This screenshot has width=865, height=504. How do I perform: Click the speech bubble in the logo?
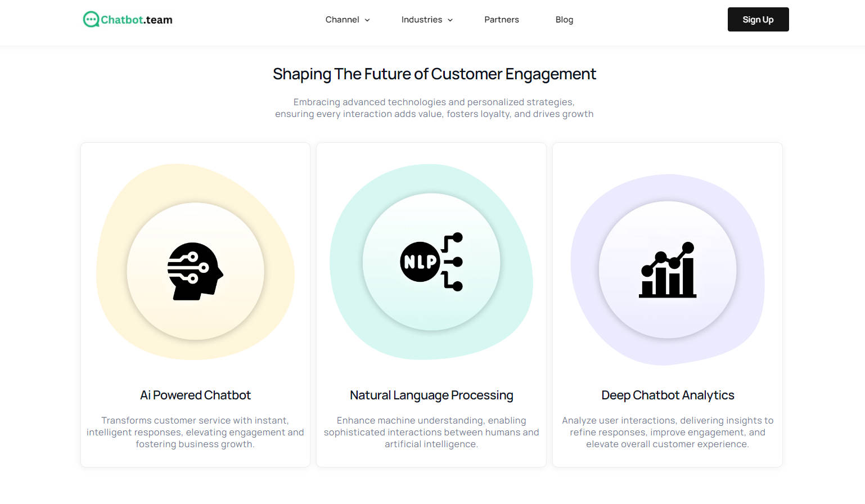click(x=91, y=19)
